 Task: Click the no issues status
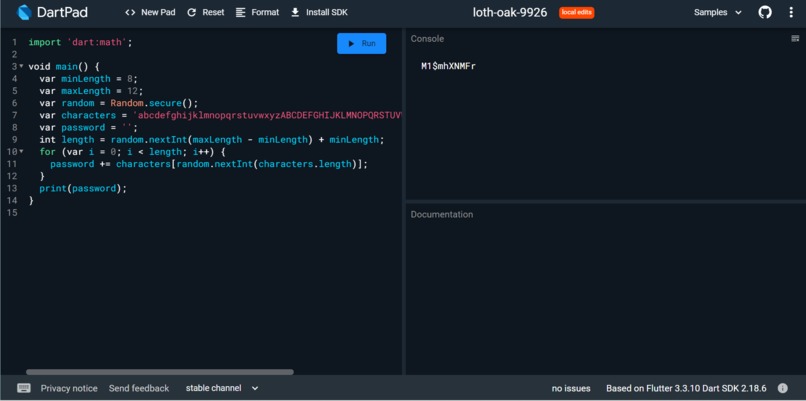(571, 388)
